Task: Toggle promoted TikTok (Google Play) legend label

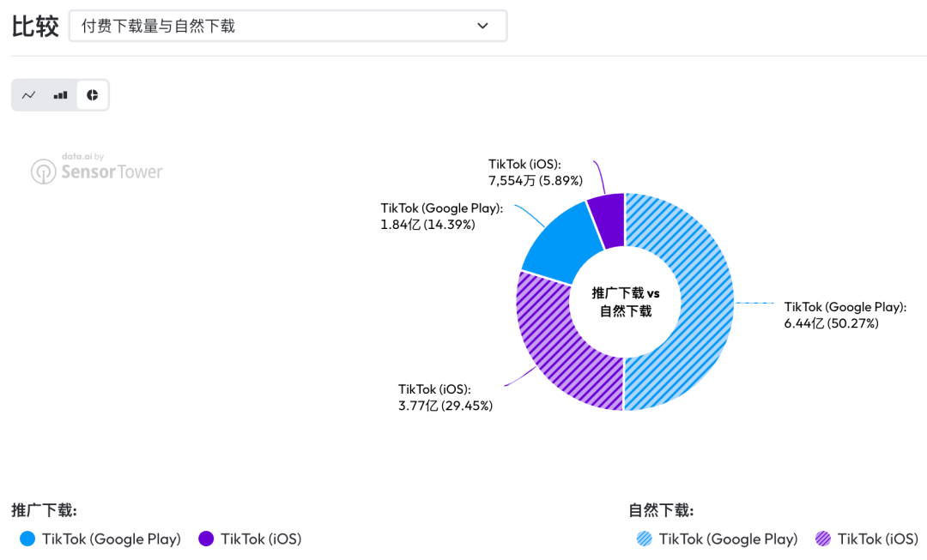Action: click(x=112, y=539)
